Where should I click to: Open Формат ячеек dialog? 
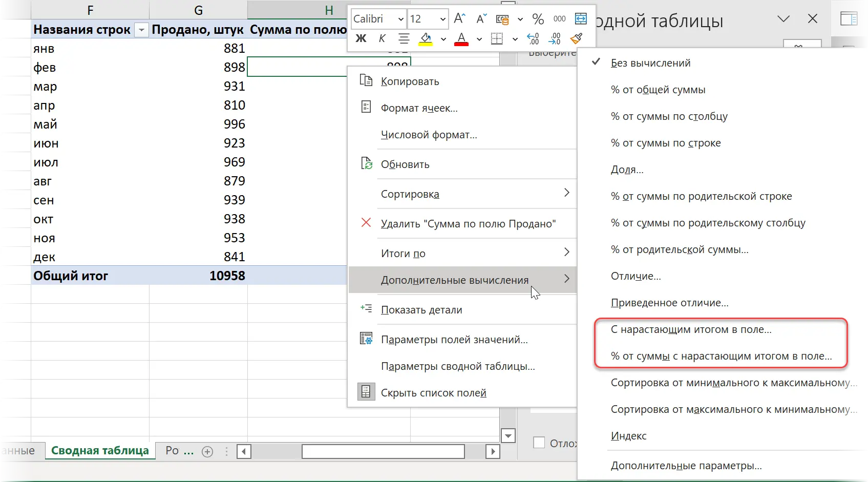(462, 108)
